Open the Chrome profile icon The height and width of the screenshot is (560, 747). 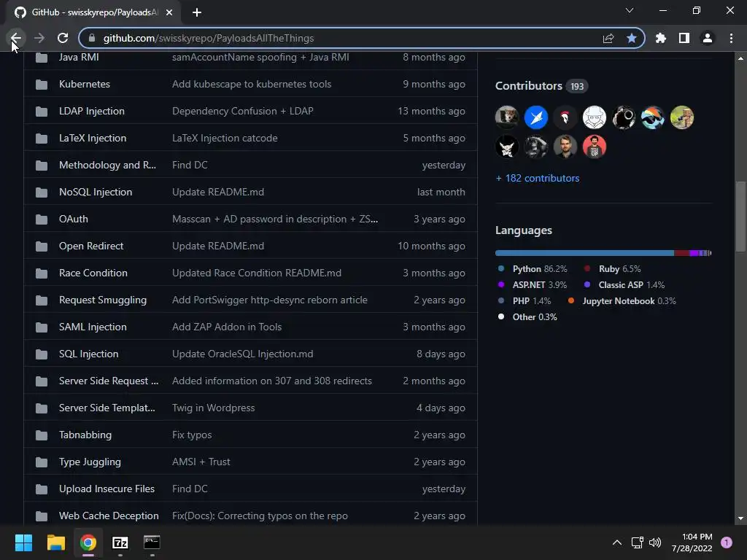point(708,38)
